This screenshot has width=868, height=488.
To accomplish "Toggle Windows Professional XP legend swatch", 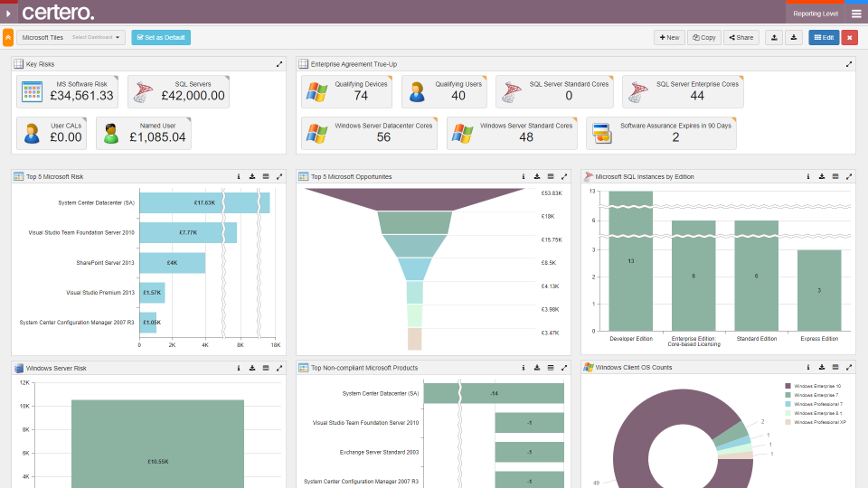I will [788, 422].
